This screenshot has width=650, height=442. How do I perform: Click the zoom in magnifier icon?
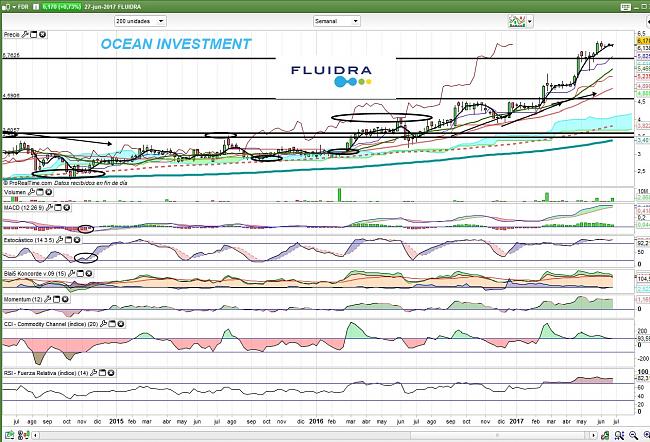tap(647, 435)
